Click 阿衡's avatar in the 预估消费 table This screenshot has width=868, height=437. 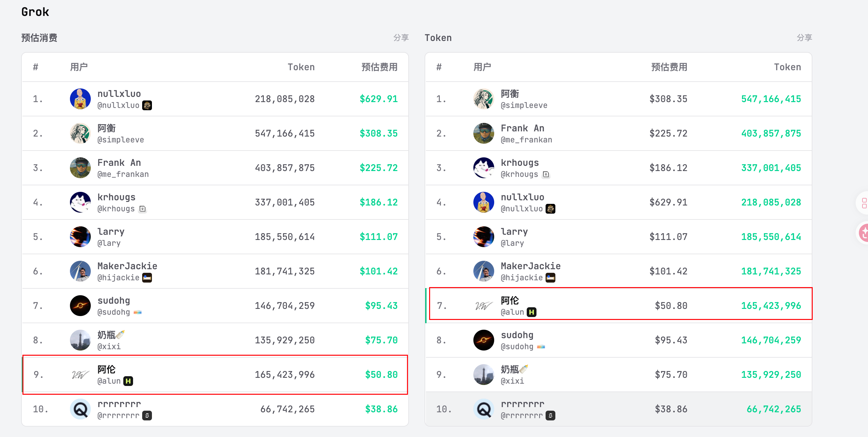(x=80, y=133)
